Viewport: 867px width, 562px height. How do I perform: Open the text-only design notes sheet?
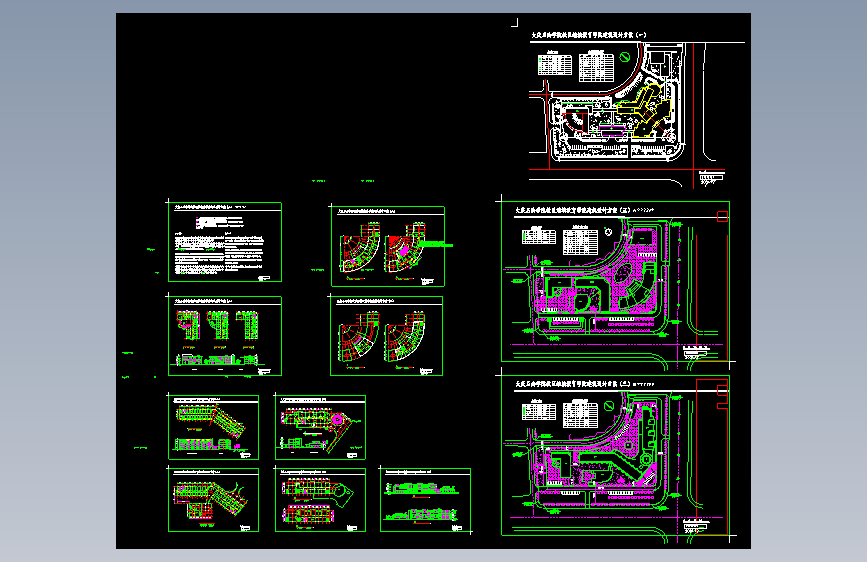225,242
